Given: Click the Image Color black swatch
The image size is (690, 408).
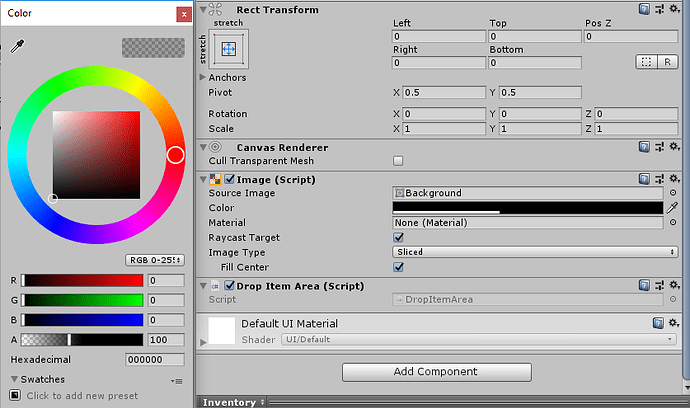Looking at the screenshot, I should pyautogui.click(x=528, y=208).
